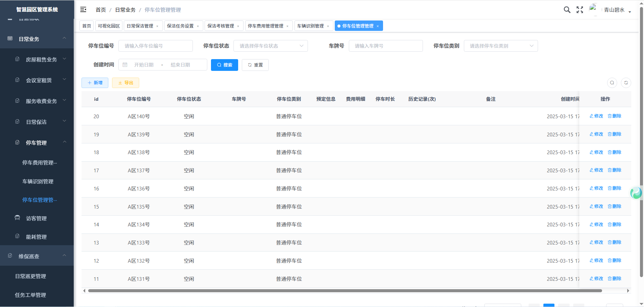Click the 新增 button
644x307 pixels.
95,83
